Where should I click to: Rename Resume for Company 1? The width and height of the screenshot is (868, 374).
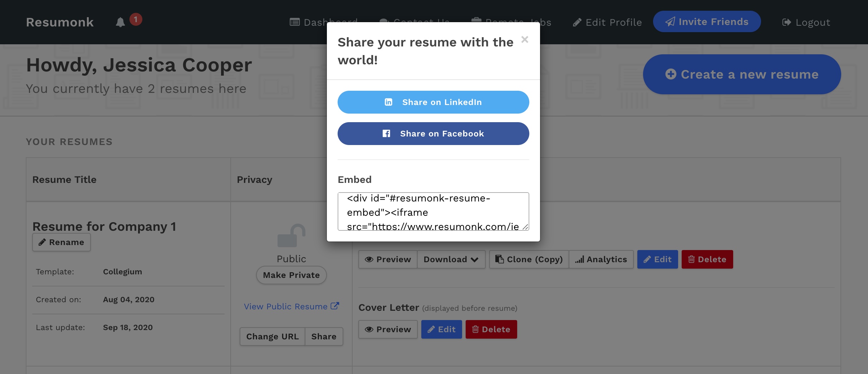62,242
